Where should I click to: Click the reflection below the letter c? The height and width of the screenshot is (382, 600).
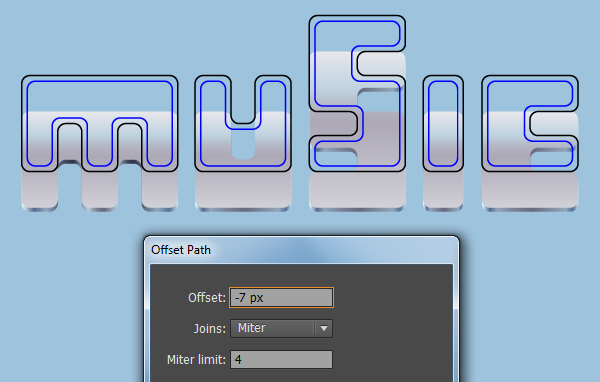pyautogui.click(x=530, y=191)
